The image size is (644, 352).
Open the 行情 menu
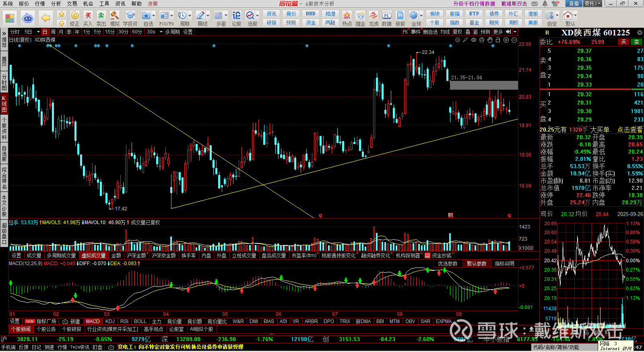(x=40, y=4)
